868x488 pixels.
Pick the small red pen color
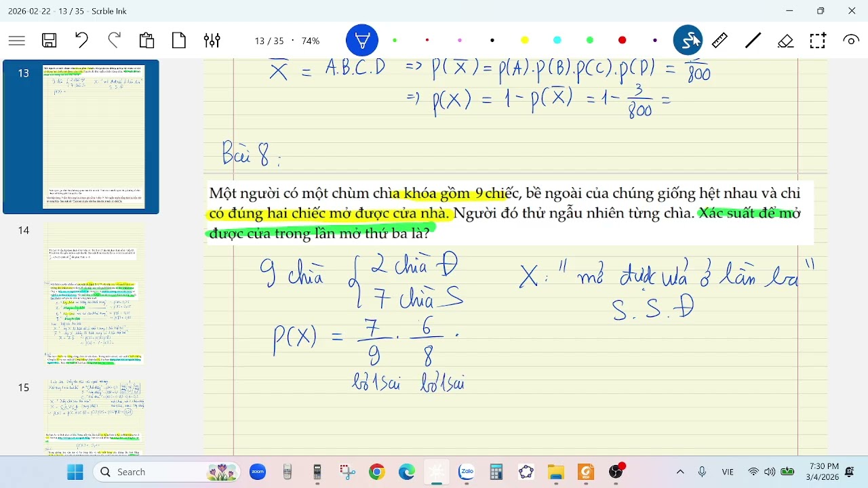pos(427,41)
